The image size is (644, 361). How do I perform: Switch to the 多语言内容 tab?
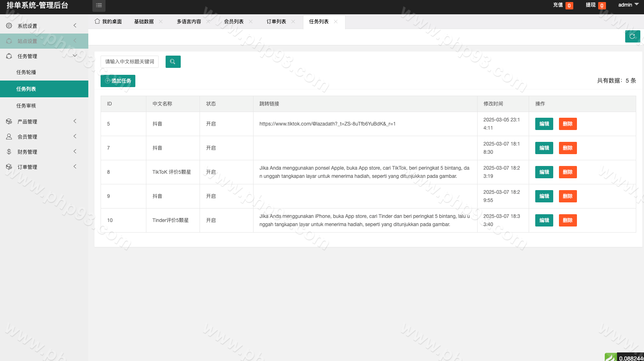tap(188, 22)
